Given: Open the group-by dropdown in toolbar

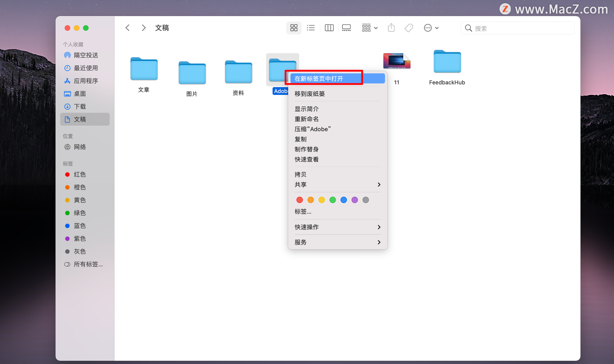Looking at the screenshot, I should [370, 28].
